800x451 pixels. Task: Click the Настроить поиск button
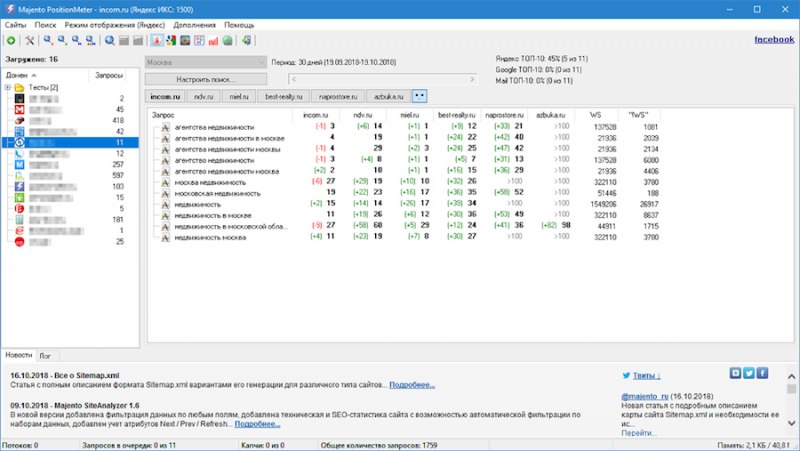tap(206, 80)
